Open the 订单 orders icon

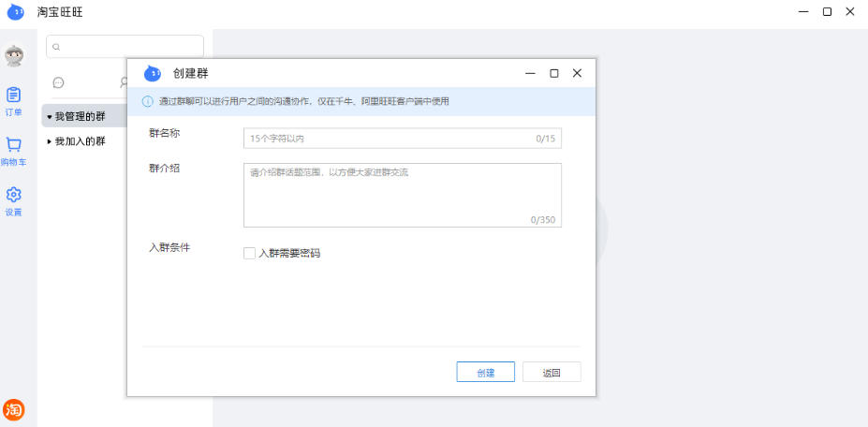point(13,100)
